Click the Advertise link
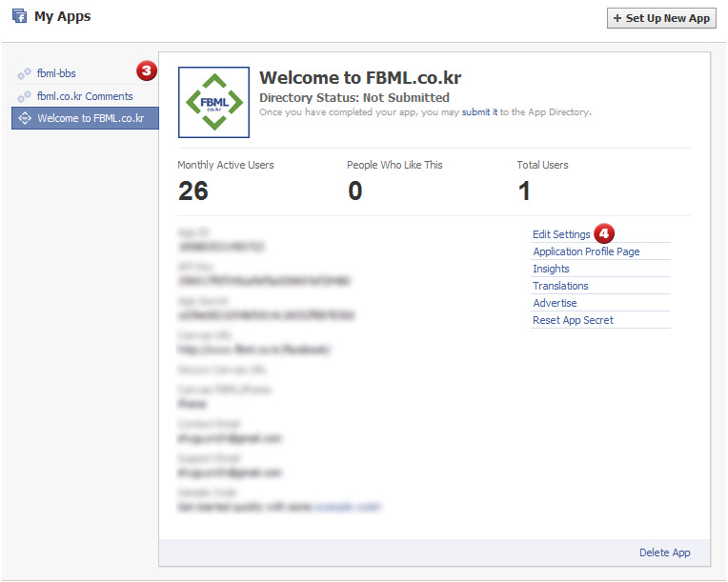 [x=555, y=303]
